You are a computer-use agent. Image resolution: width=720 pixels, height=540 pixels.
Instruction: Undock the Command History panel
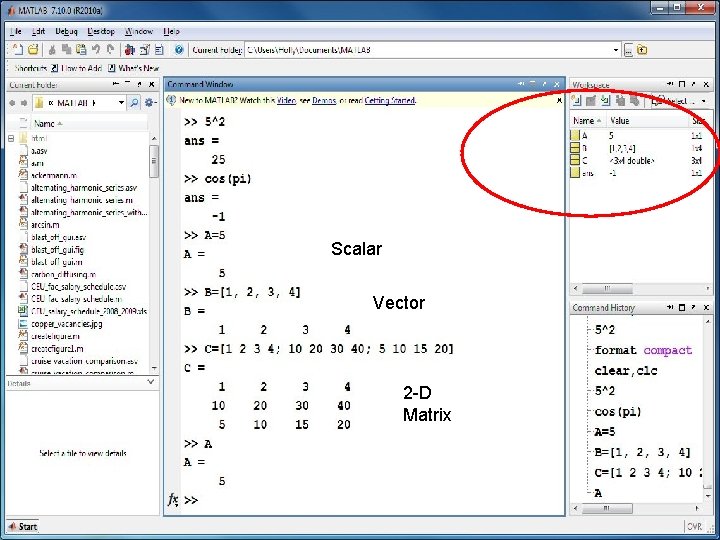coord(693,307)
